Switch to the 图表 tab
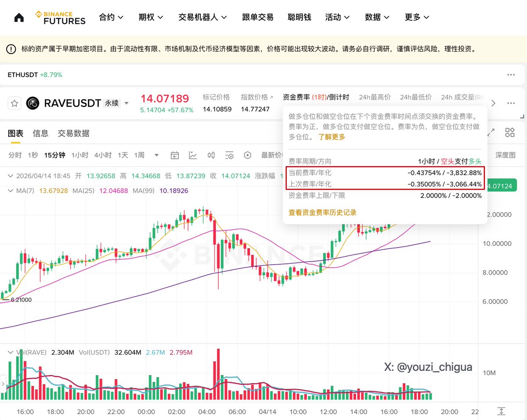This screenshot has height=420, width=527. click(15, 133)
